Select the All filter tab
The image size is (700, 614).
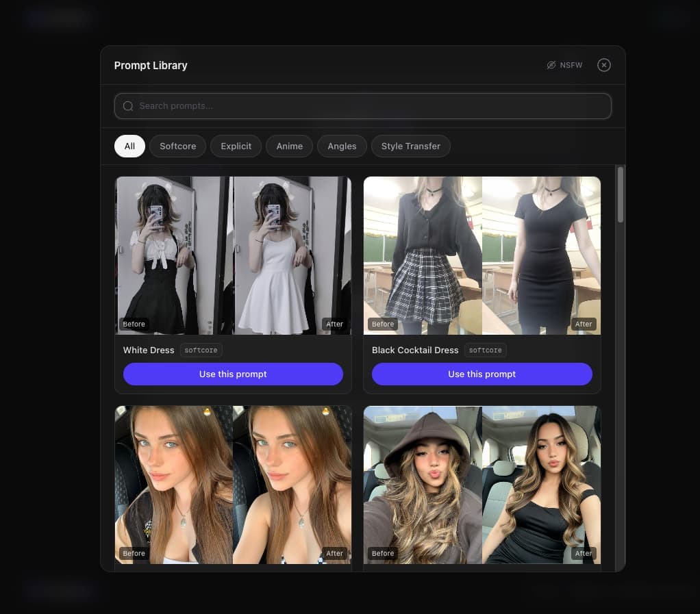pos(129,146)
